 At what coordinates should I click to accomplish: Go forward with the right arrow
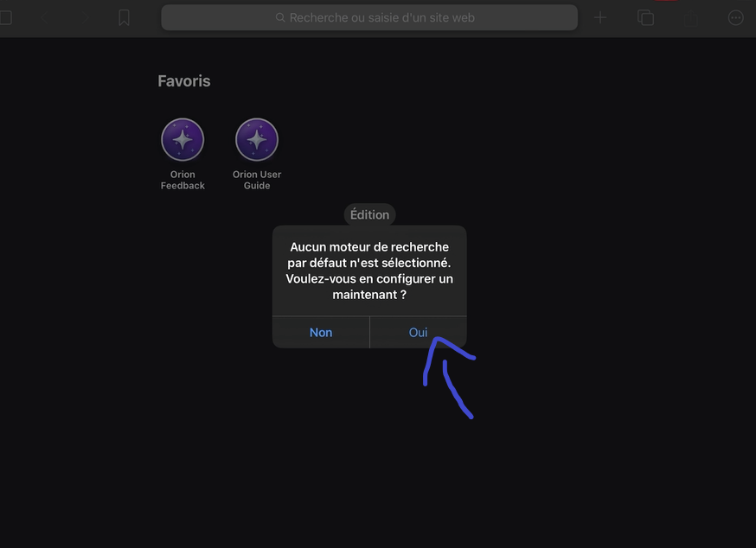(86, 17)
